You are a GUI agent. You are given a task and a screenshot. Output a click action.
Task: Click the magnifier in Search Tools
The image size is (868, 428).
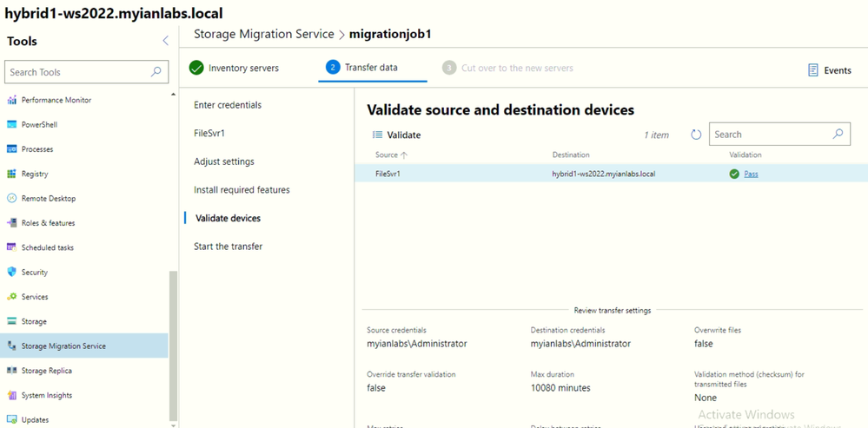point(156,72)
